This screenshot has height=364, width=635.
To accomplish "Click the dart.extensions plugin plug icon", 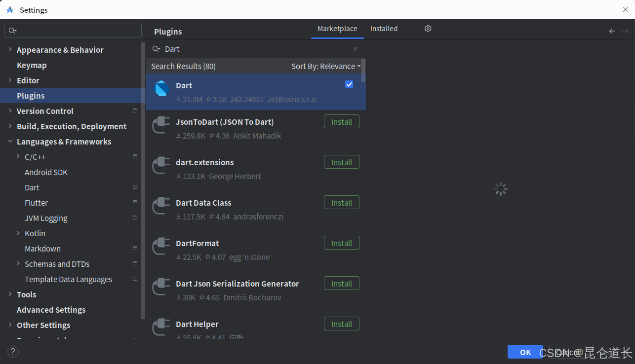I will pyautogui.click(x=161, y=166).
